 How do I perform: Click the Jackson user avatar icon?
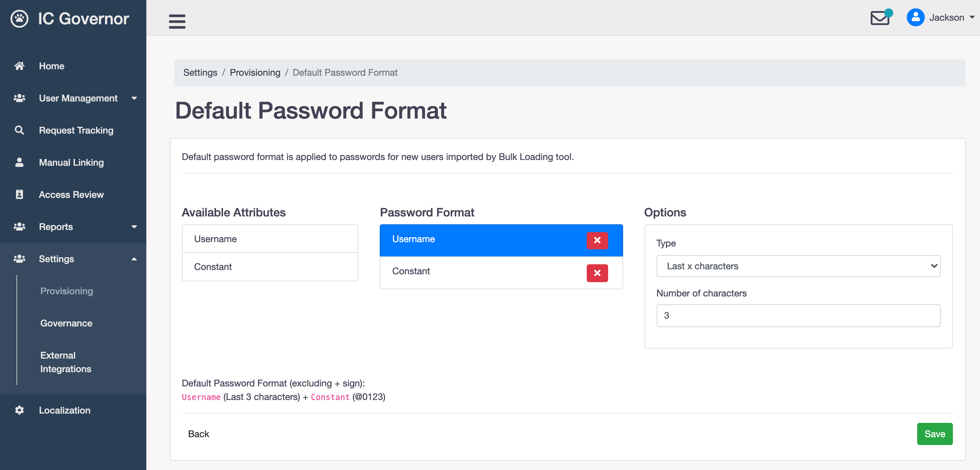(x=915, y=17)
